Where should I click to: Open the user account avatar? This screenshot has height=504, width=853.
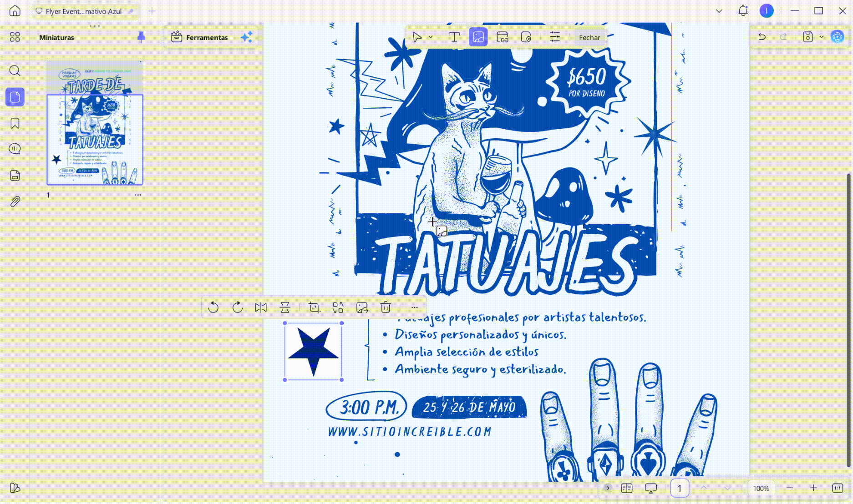tap(767, 11)
